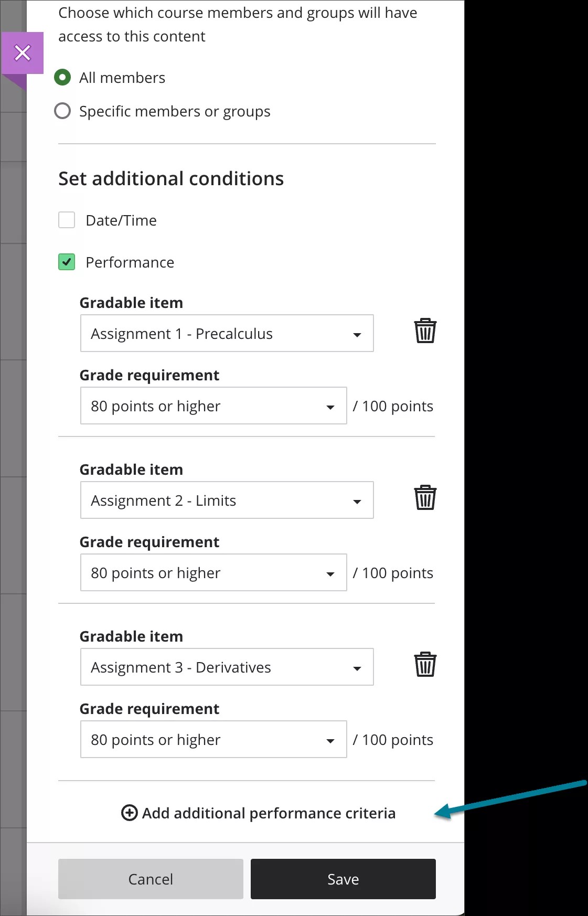The image size is (588, 916).
Task: Save the access conditions
Action: pos(343,879)
